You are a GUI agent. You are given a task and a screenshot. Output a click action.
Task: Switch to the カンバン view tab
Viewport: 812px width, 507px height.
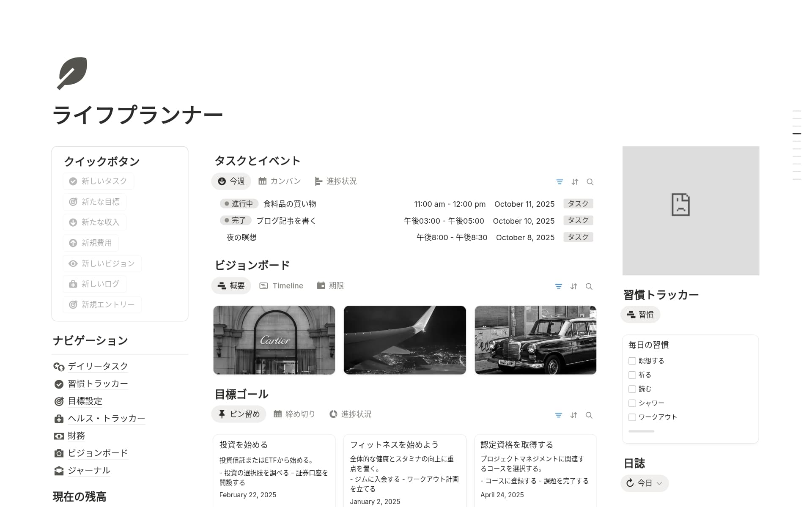point(280,181)
